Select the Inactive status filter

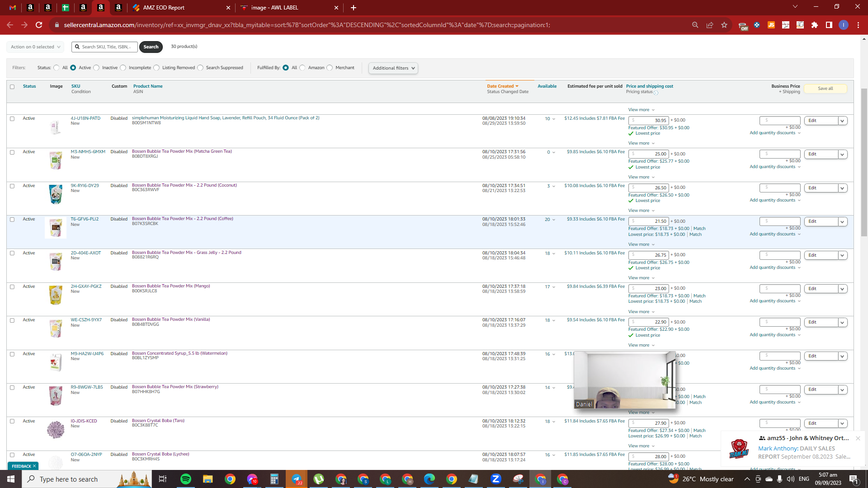coord(96,68)
